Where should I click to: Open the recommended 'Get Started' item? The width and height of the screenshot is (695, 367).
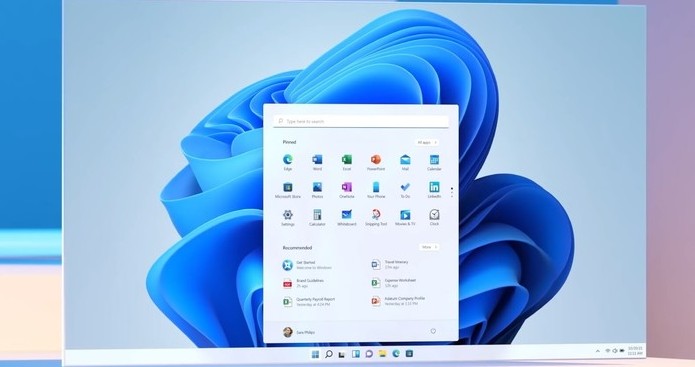coord(307,265)
